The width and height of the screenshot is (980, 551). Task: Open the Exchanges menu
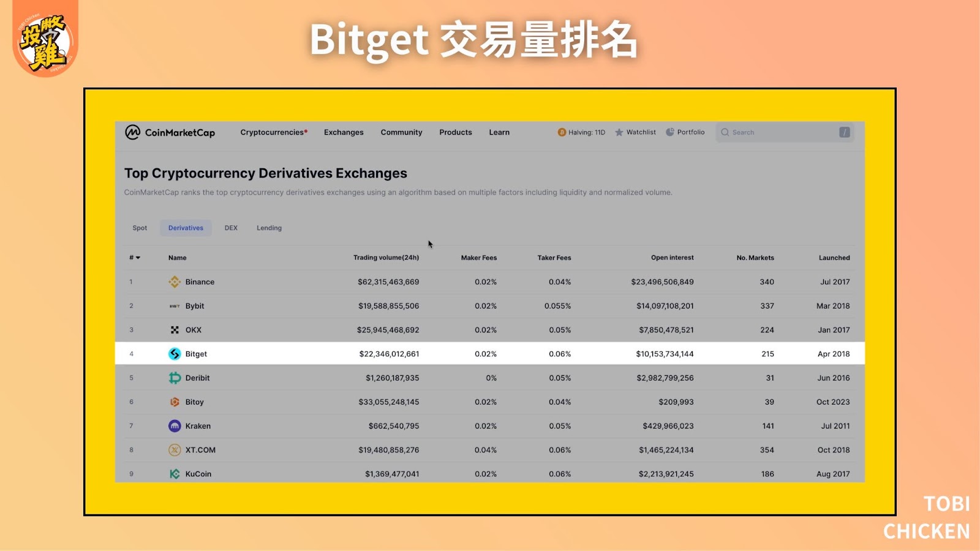tap(344, 132)
